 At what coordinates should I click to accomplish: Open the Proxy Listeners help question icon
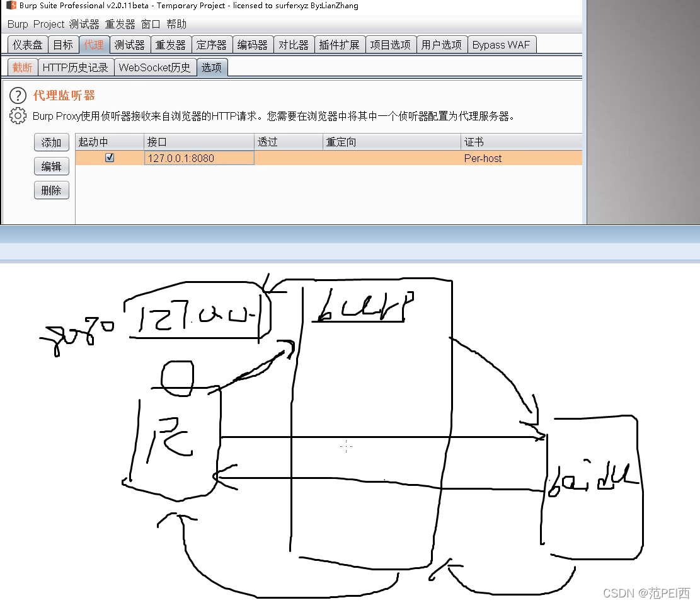click(18, 96)
